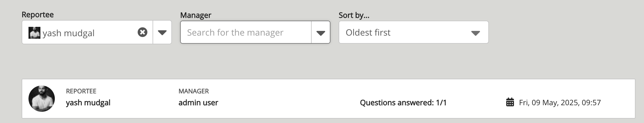
Task: Click the calendar icon beside the date
Action: pos(510,102)
